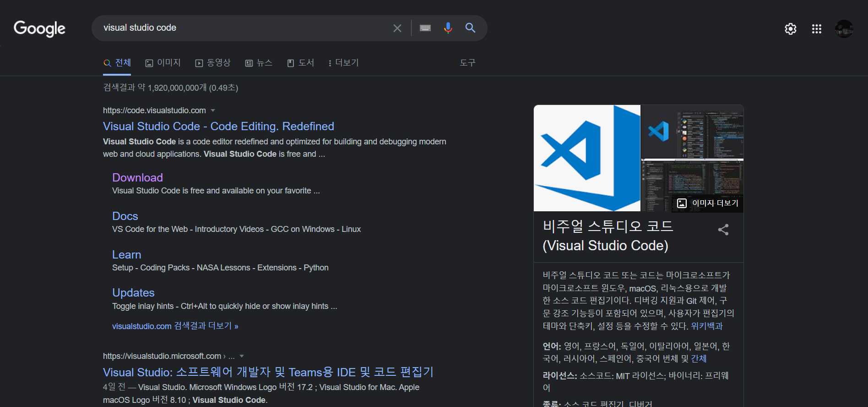The width and height of the screenshot is (868, 407).
Task: Share the knowledge panel via share icon
Action: (x=723, y=230)
